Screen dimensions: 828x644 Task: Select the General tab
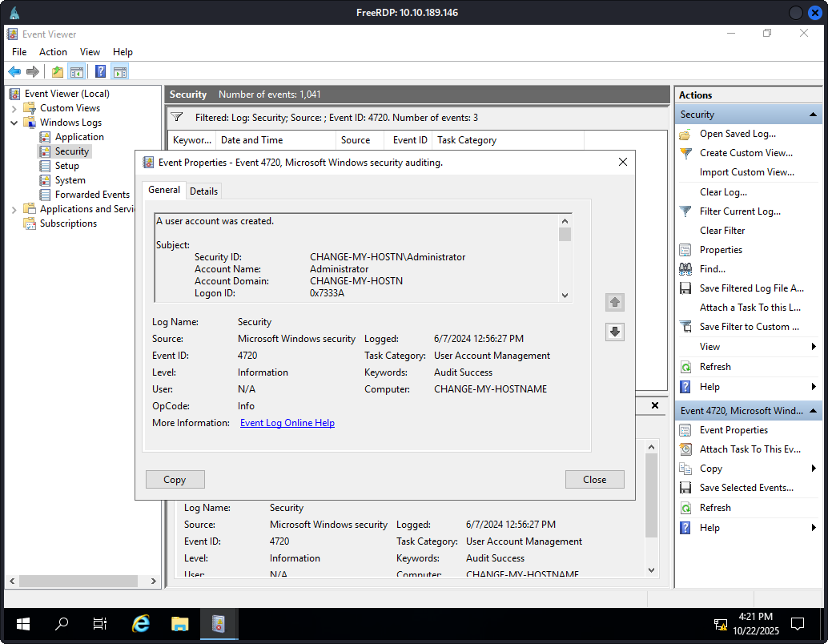point(164,190)
